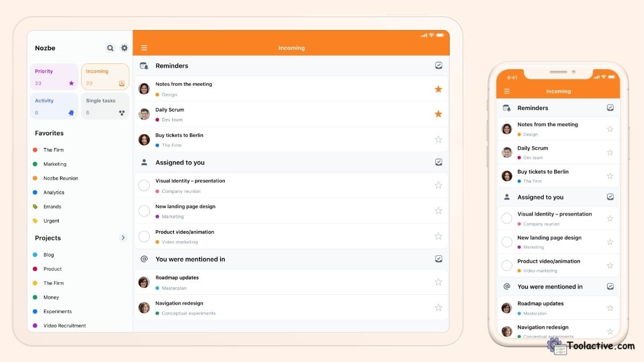This screenshot has height=362, width=644.
Task: Expand the Projects section chevron
Action: [x=123, y=238]
